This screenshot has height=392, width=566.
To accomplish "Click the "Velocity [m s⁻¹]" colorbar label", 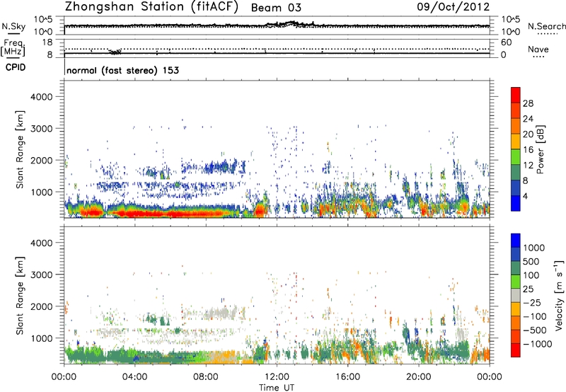I will pyautogui.click(x=560, y=295).
